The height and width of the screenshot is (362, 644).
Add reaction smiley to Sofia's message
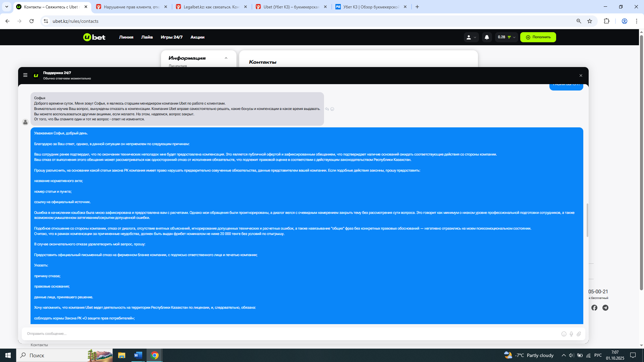(332, 109)
